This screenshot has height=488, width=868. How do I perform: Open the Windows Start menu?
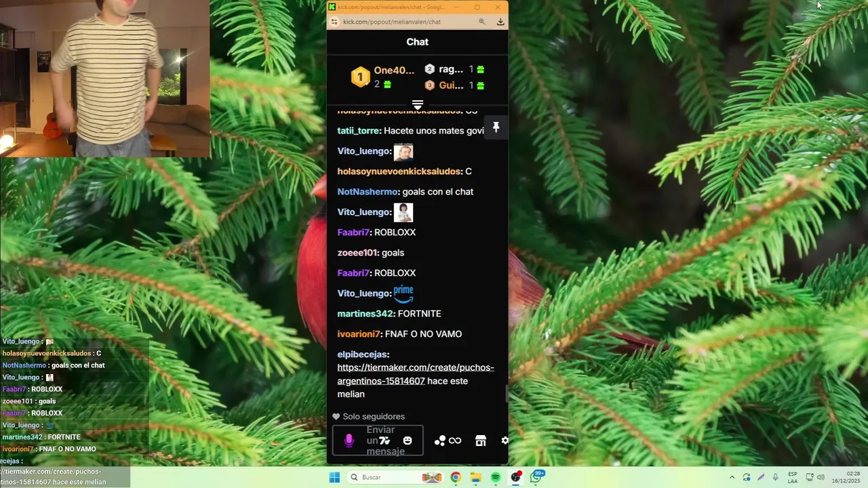point(334,477)
